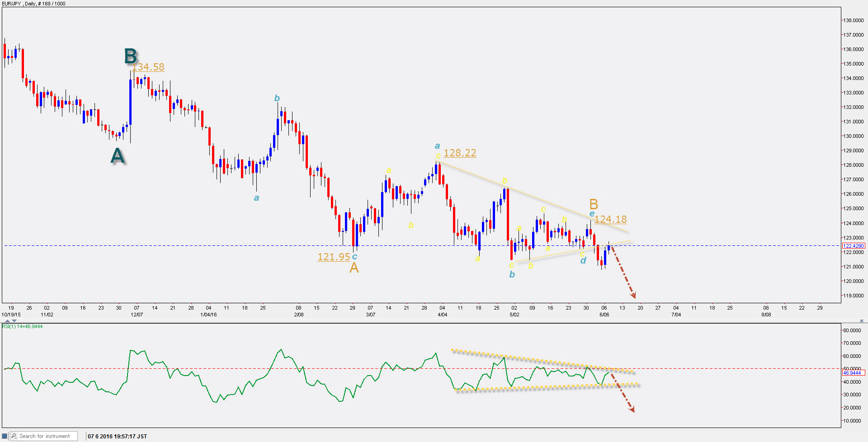
Task: Select the 134.58 price label
Action: (x=149, y=67)
